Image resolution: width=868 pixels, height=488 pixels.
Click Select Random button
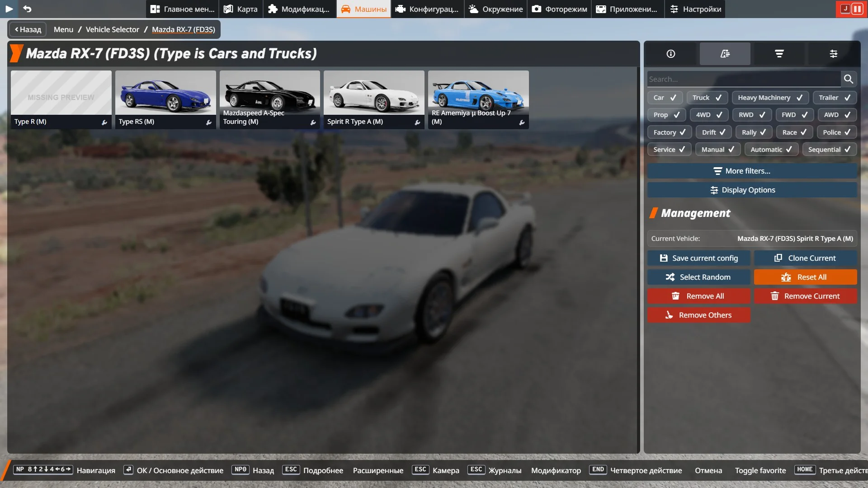699,277
